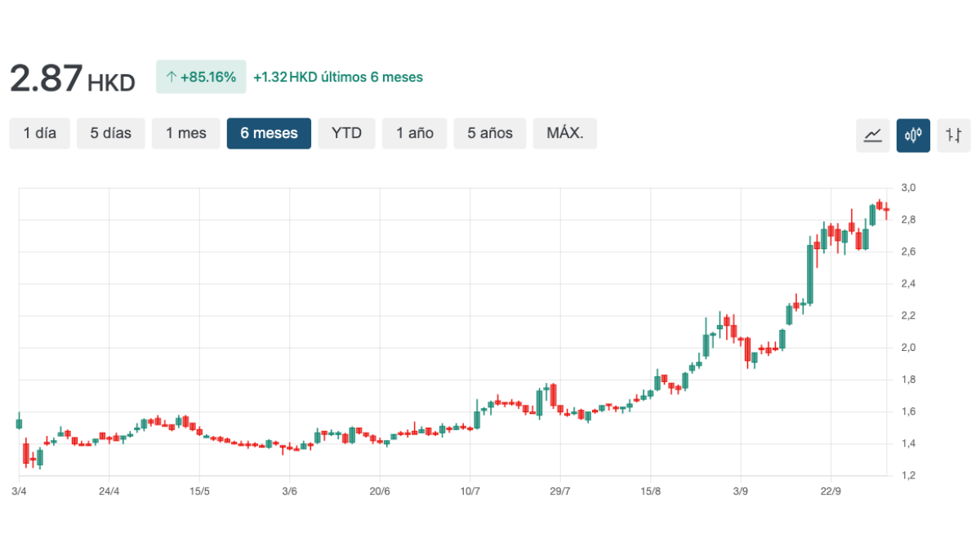Select the 5 días time range
The height and width of the screenshot is (551, 980).
pos(110,133)
